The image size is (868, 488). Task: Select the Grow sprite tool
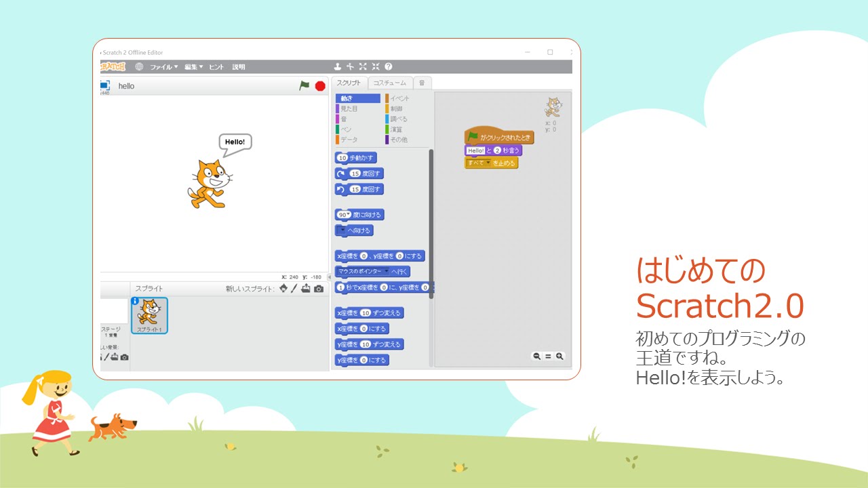(363, 66)
